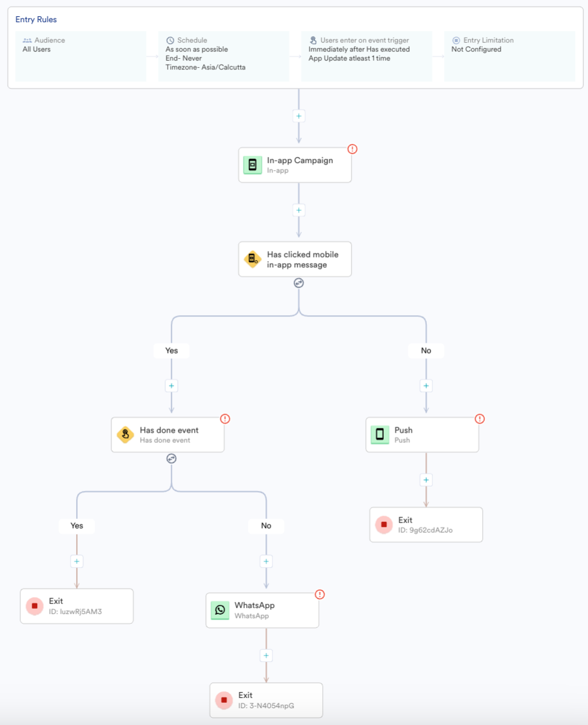Click the red stop icon on Exit luzwRj5AM3
The image size is (588, 725).
(x=35, y=606)
